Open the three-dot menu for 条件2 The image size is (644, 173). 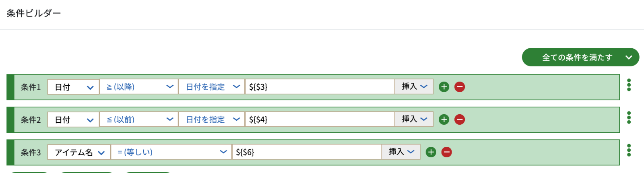tap(629, 117)
